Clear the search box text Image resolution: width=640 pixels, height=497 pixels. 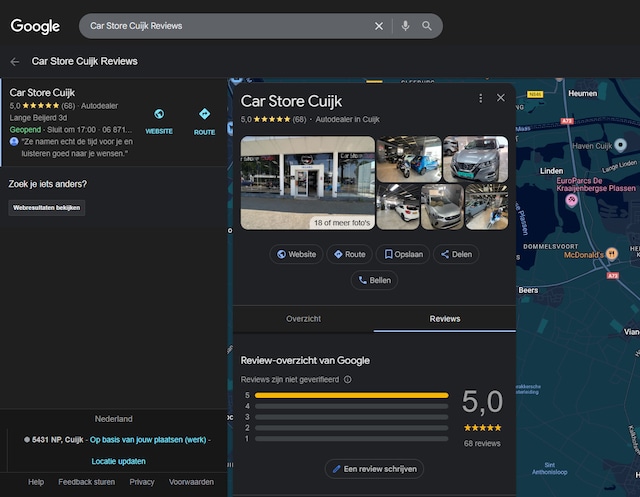click(x=379, y=26)
